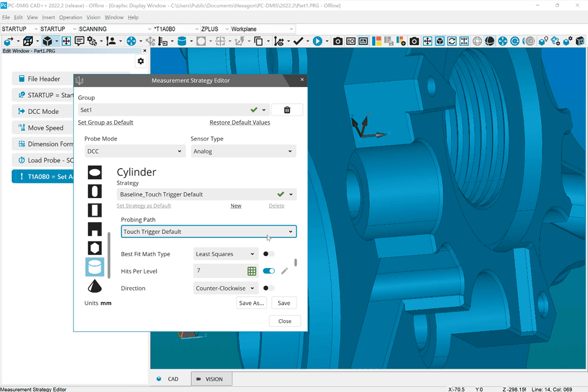Select the cylinder feature icon in the strategy list
588x392 pixels.
click(95, 267)
